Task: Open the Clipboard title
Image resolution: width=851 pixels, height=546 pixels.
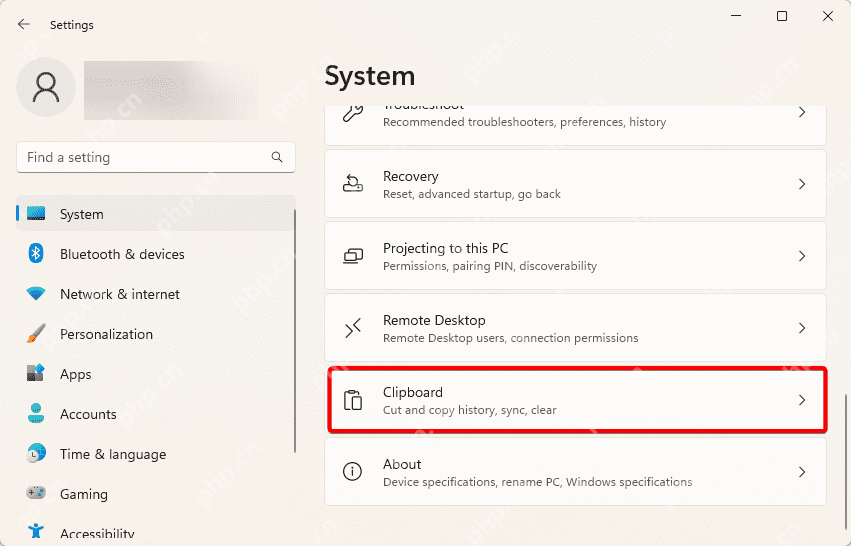Action: (412, 392)
